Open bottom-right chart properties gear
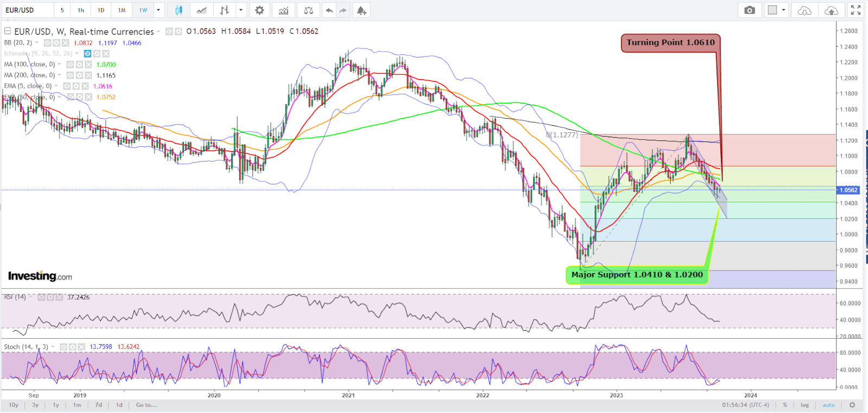This screenshot has width=868, height=413. [852, 405]
